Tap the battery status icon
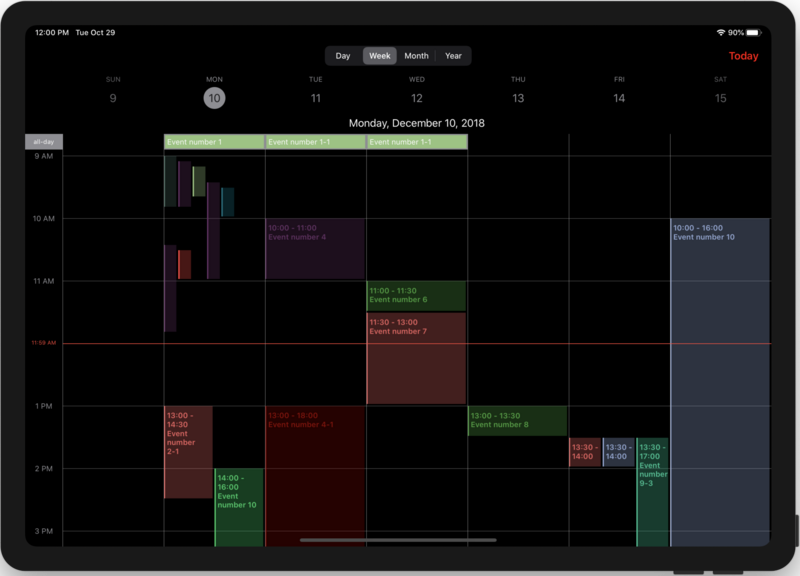Screen dimensions: 800x576 [754, 33]
